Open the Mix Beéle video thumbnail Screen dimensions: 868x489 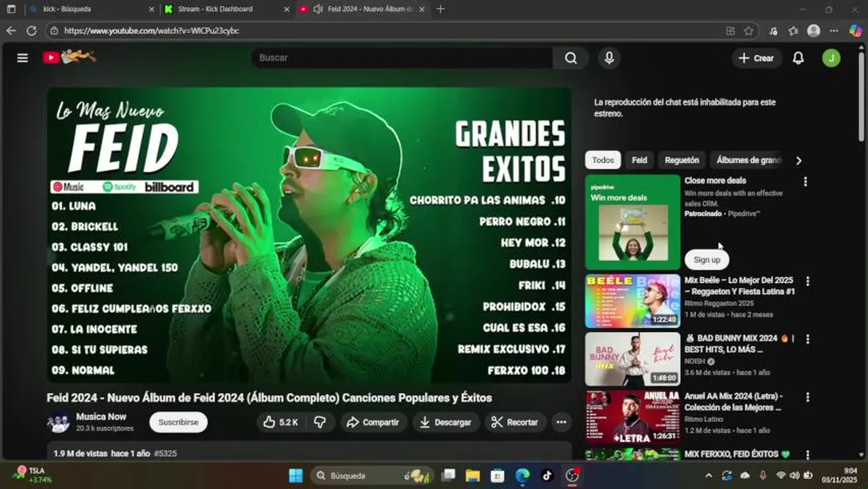632,301
